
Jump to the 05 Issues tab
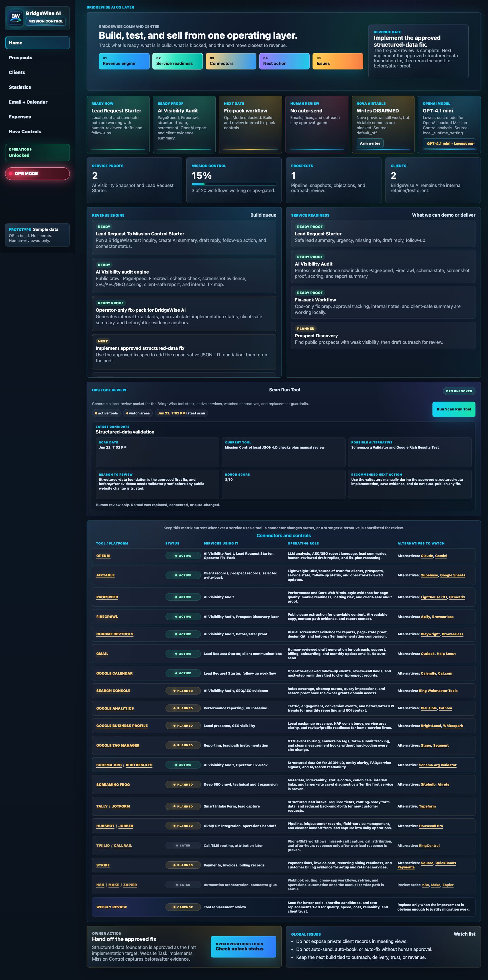pos(338,61)
